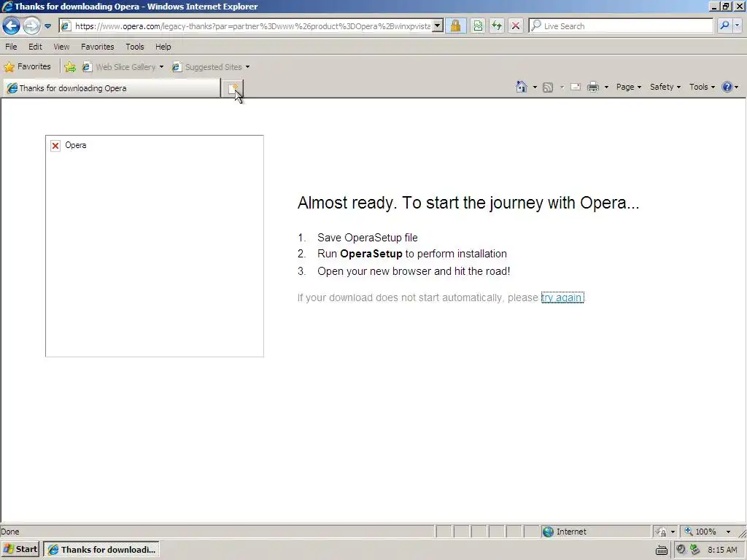Screen dimensions: 747x560
Task: Open Web Slice Gallery link
Action: (x=120, y=67)
